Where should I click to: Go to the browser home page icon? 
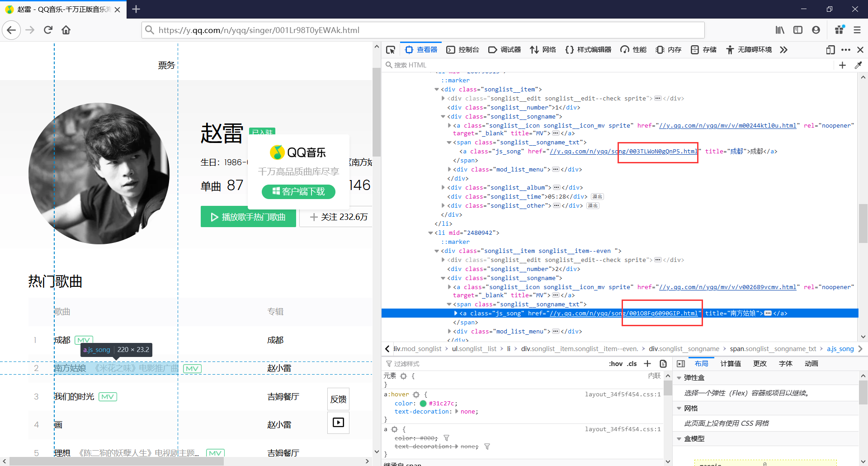(x=66, y=30)
